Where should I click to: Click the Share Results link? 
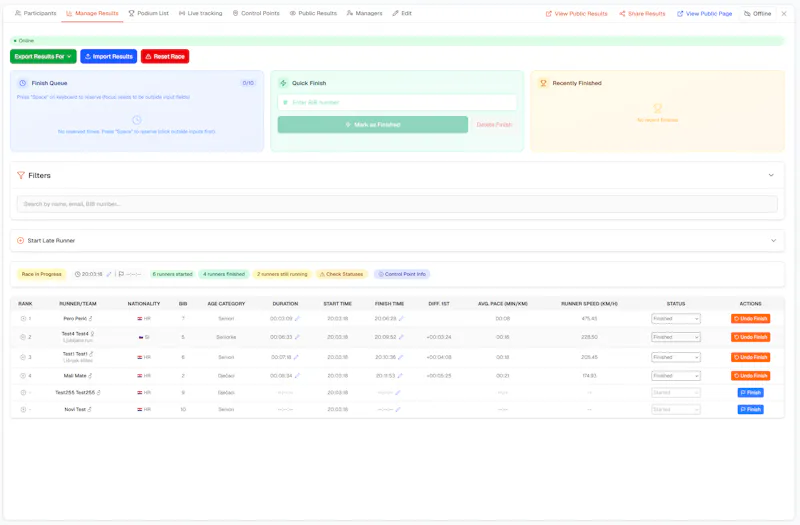[x=642, y=14]
